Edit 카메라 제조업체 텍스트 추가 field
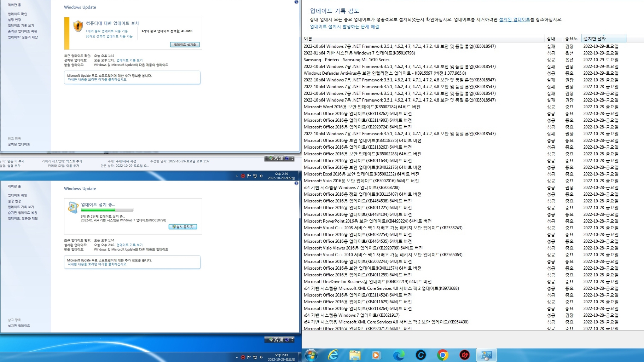The height and width of the screenshot is (362, 644). coord(74,161)
